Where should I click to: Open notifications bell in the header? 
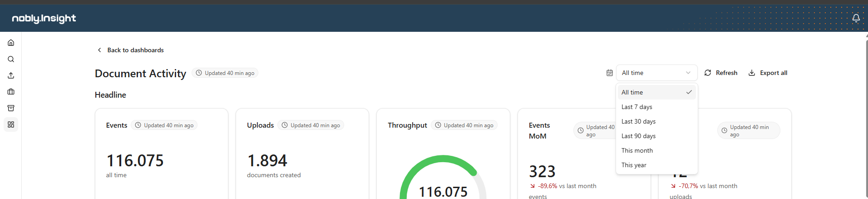coord(856,18)
